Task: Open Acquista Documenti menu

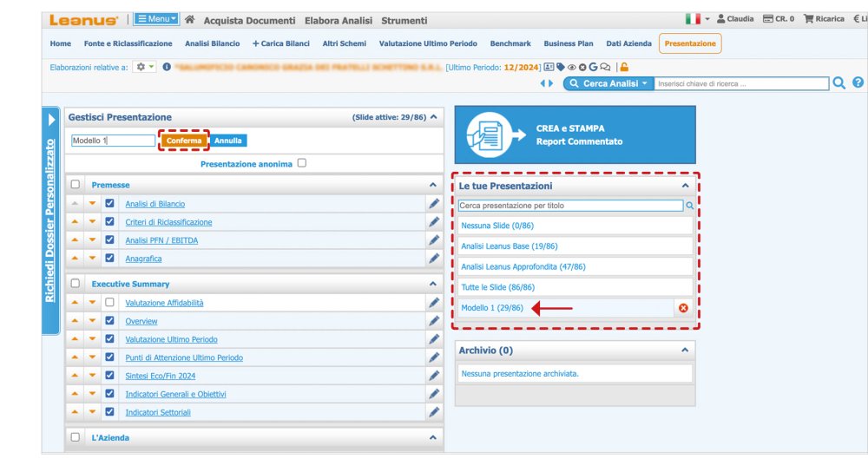Action: [x=250, y=21]
